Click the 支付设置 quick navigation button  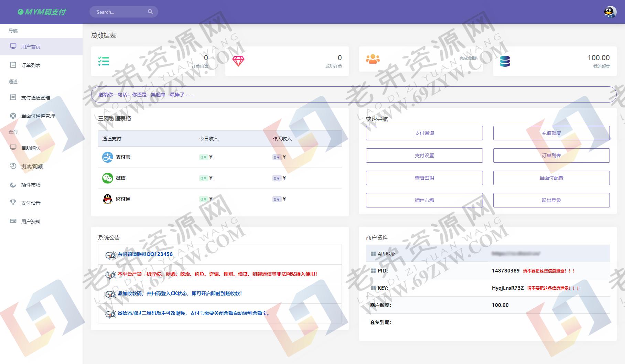click(424, 156)
